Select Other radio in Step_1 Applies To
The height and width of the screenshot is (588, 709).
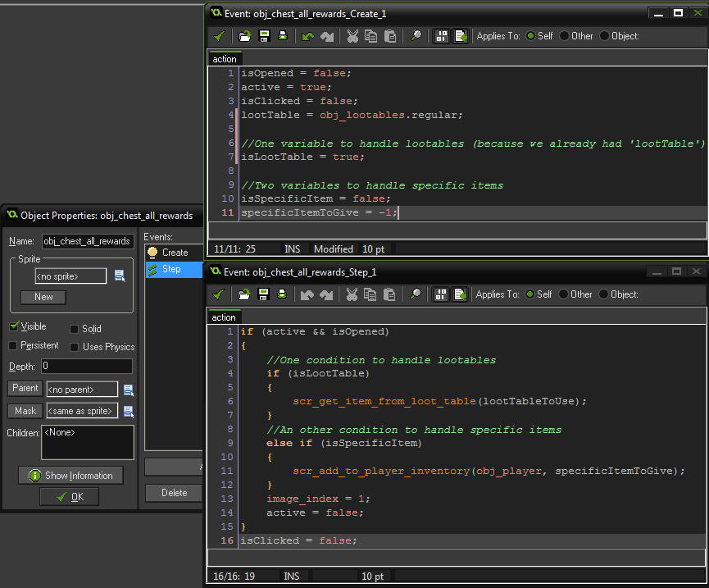[x=563, y=294]
